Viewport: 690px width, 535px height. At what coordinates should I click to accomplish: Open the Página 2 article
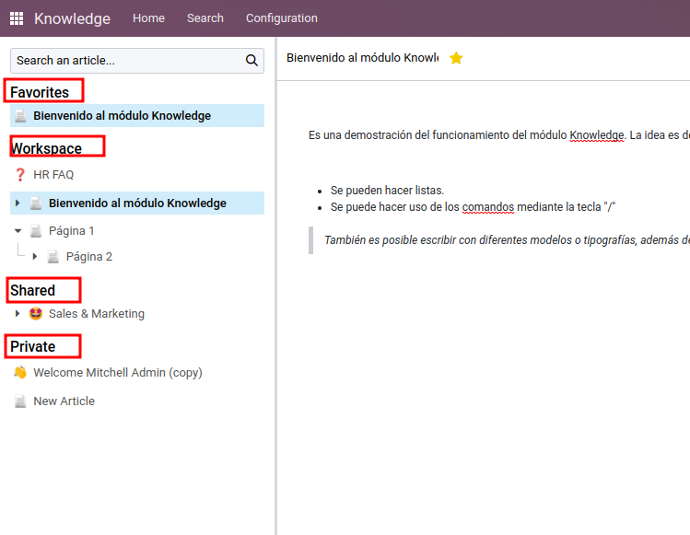[x=89, y=257]
